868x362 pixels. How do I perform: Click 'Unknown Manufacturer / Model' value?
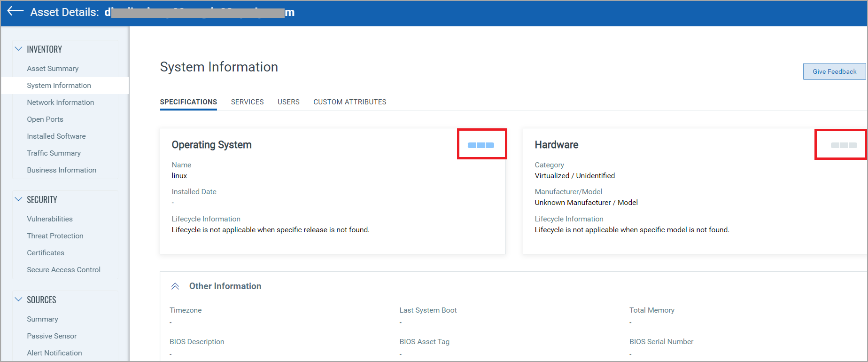point(586,203)
